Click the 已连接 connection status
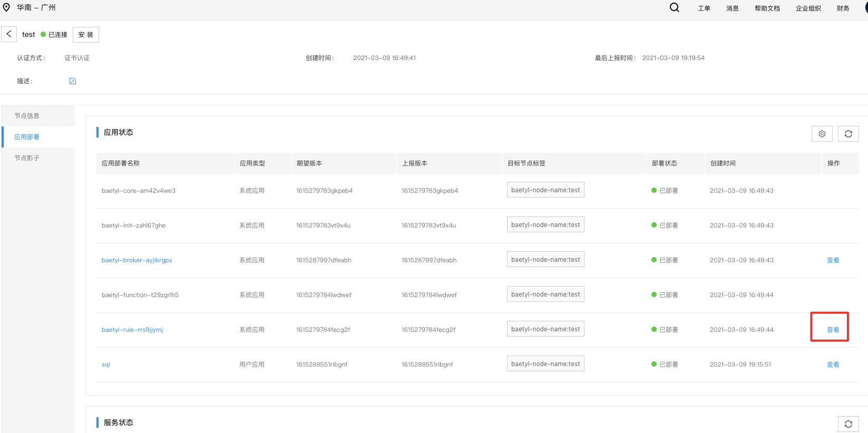 click(x=54, y=35)
